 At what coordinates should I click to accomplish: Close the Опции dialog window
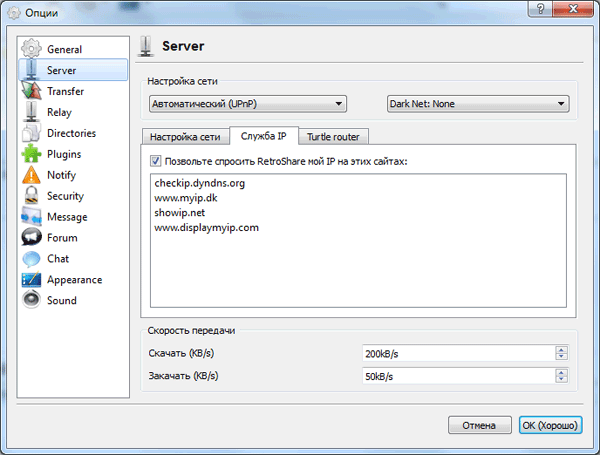point(573,8)
